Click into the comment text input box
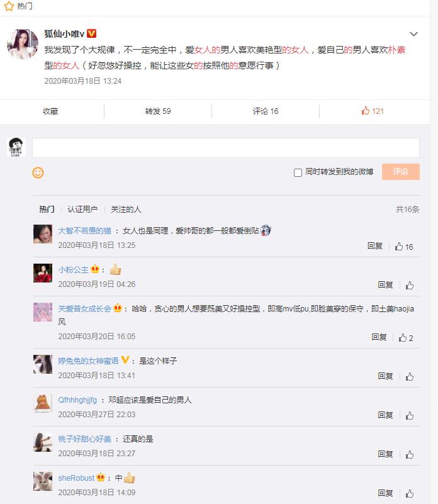Viewport: 438px width, 504px height. tap(225, 148)
